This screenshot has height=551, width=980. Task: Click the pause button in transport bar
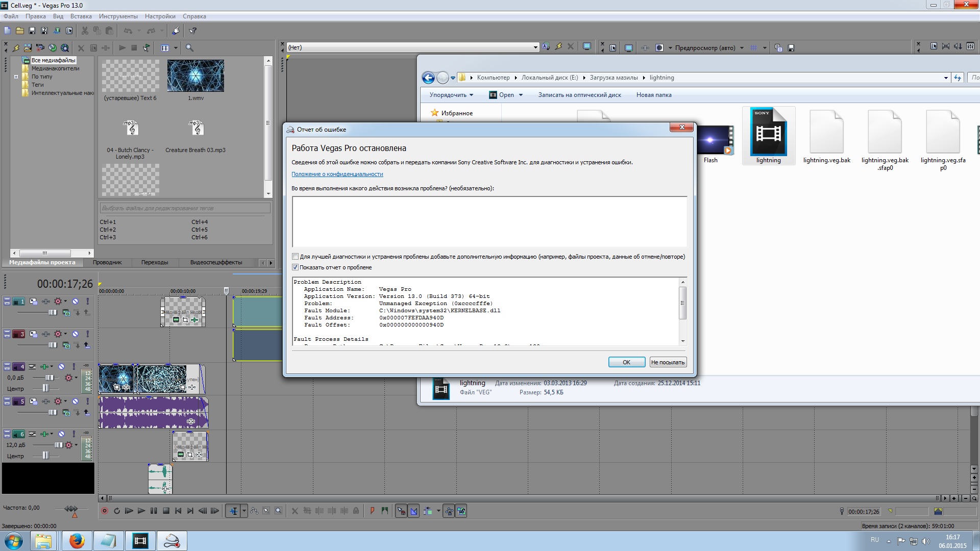pos(154,511)
